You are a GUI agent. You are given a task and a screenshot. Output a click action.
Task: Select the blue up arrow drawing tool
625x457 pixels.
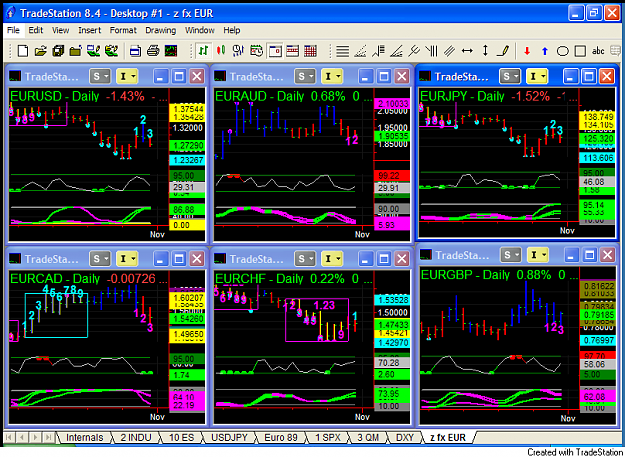point(545,51)
